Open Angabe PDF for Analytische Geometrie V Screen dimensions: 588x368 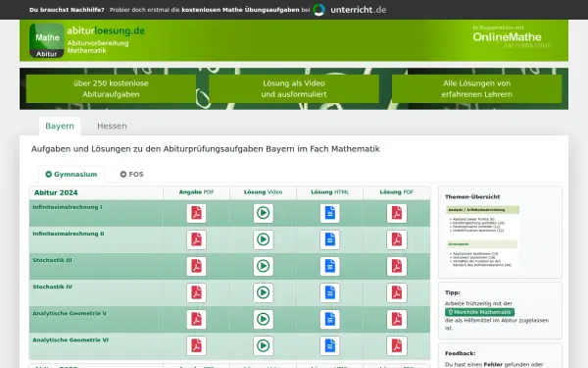tap(197, 319)
